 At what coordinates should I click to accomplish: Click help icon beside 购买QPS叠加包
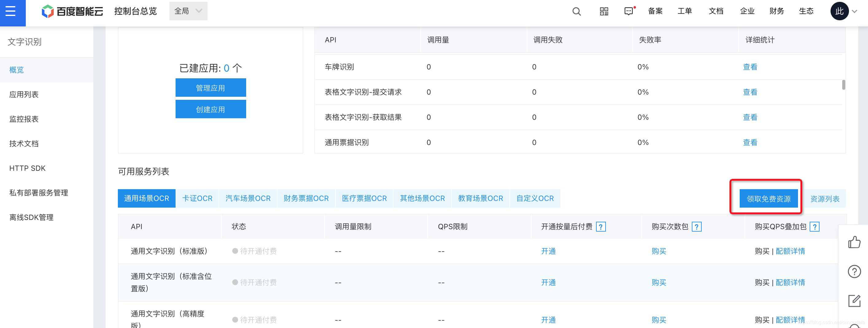[814, 227]
